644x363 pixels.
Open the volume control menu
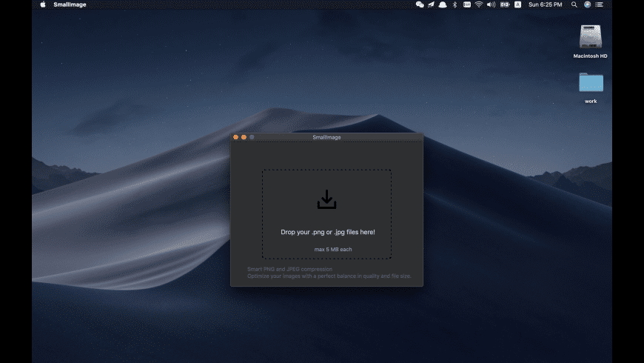[x=492, y=4]
